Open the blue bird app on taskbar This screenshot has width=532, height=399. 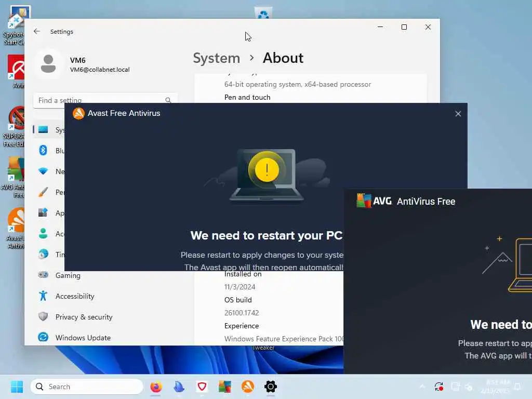click(179, 387)
